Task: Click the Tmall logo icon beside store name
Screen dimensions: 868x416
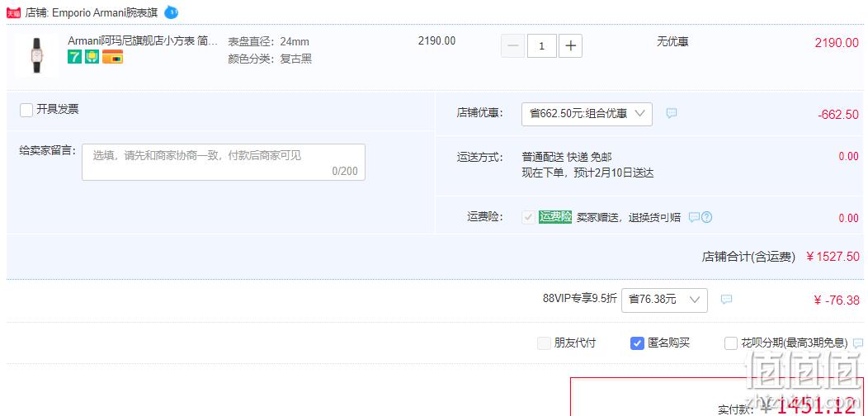Action: tap(13, 12)
